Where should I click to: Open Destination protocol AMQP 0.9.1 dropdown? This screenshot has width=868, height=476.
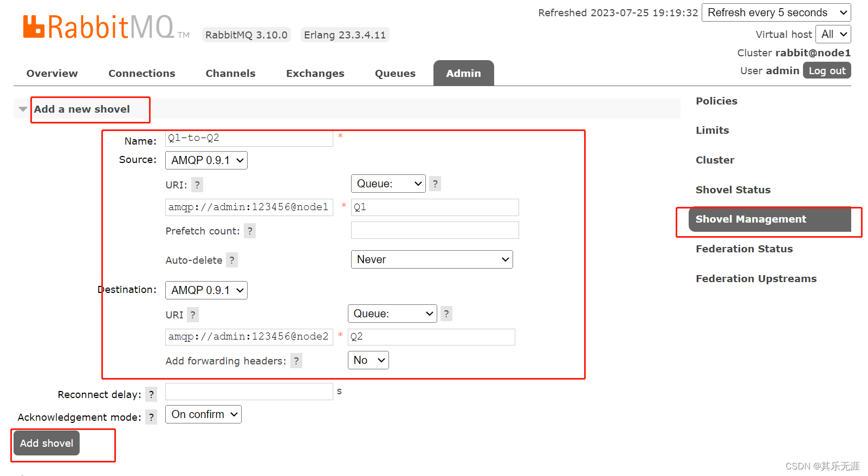(x=206, y=290)
